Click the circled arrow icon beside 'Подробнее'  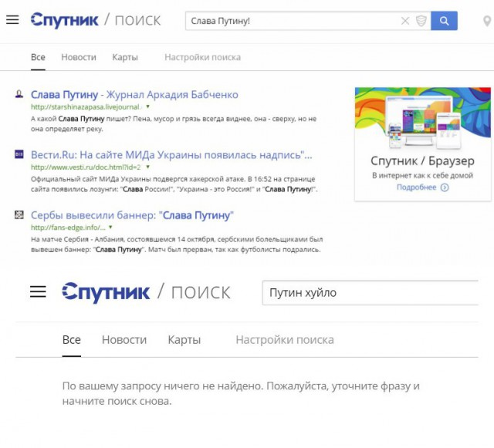tap(445, 187)
